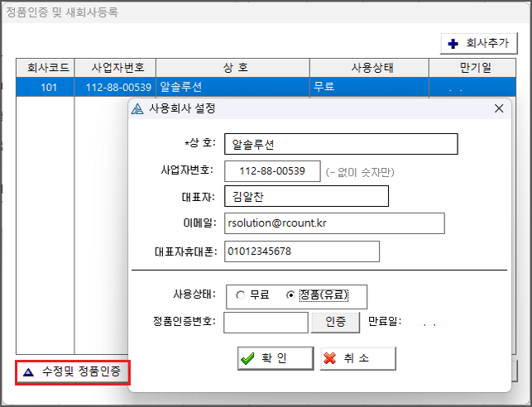
Task: Click the 사업자번호 column header
Action: (x=115, y=68)
